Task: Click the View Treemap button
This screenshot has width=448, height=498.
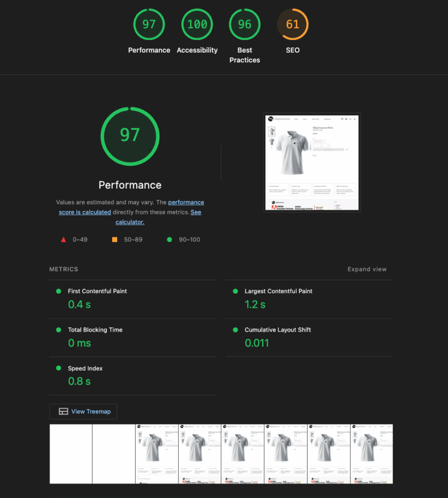Action: coord(83,411)
